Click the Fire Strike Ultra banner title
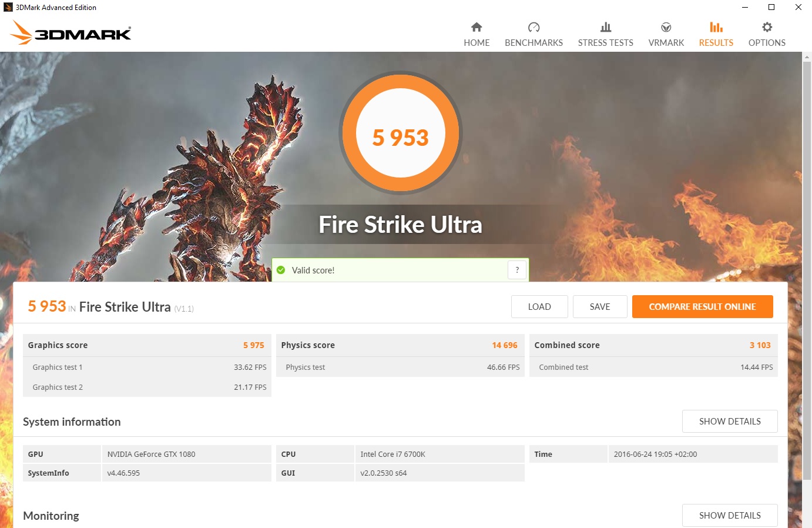This screenshot has height=528, width=812. point(401,225)
